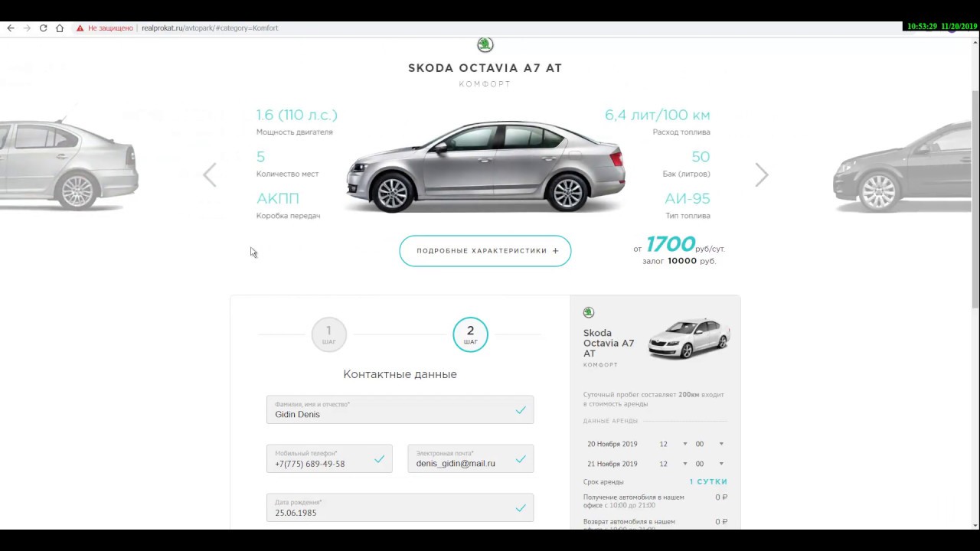Click 'АКПП' gearbox value

(x=277, y=198)
